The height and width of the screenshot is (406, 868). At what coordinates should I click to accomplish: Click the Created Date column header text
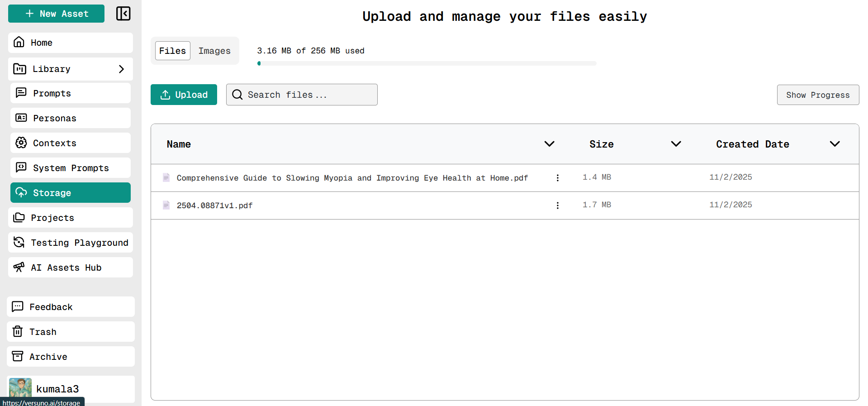[x=753, y=144]
